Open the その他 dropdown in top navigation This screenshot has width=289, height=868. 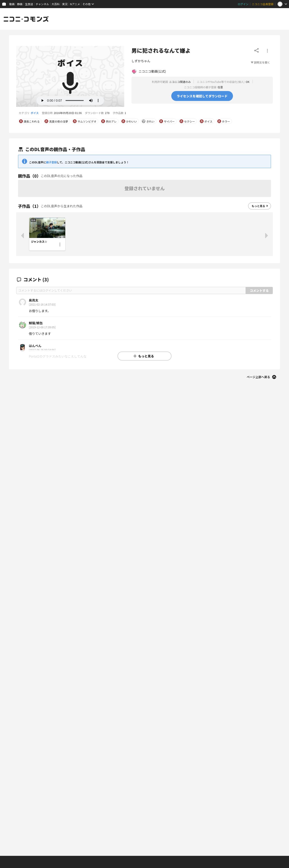pos(88,4)
